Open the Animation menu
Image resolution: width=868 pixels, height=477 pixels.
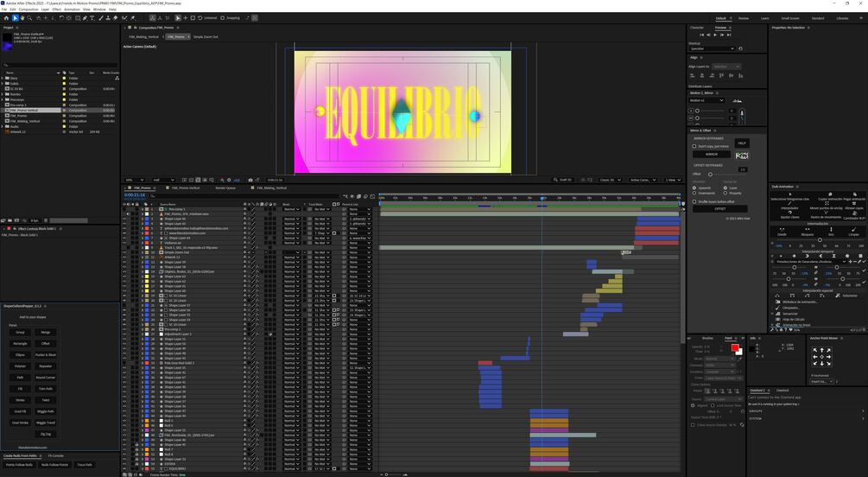72,10
